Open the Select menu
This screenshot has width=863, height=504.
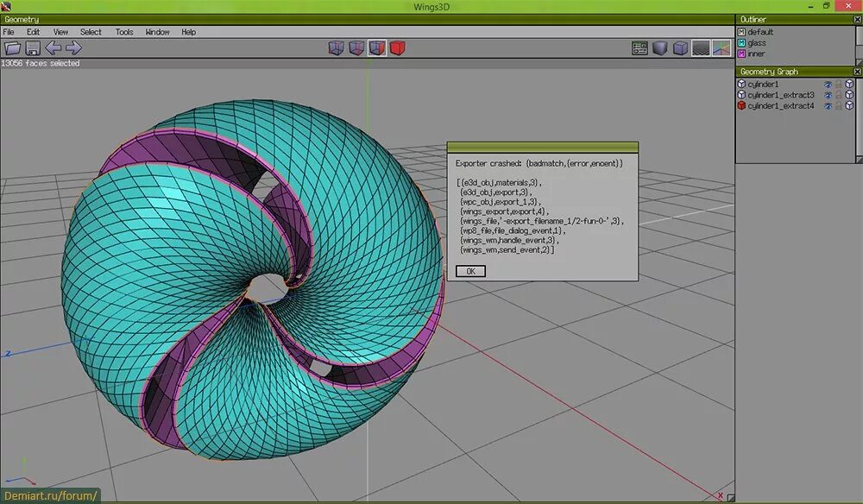90,31
